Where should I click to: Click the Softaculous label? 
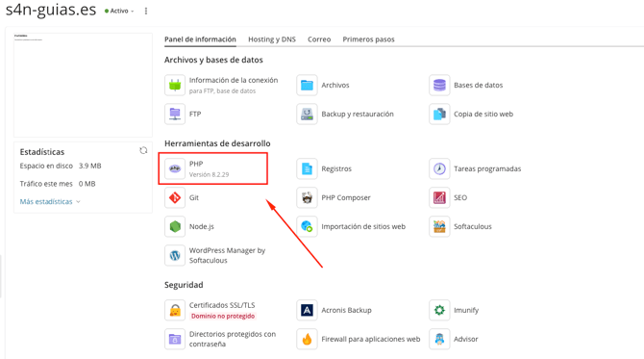click(x=473, y=226)
